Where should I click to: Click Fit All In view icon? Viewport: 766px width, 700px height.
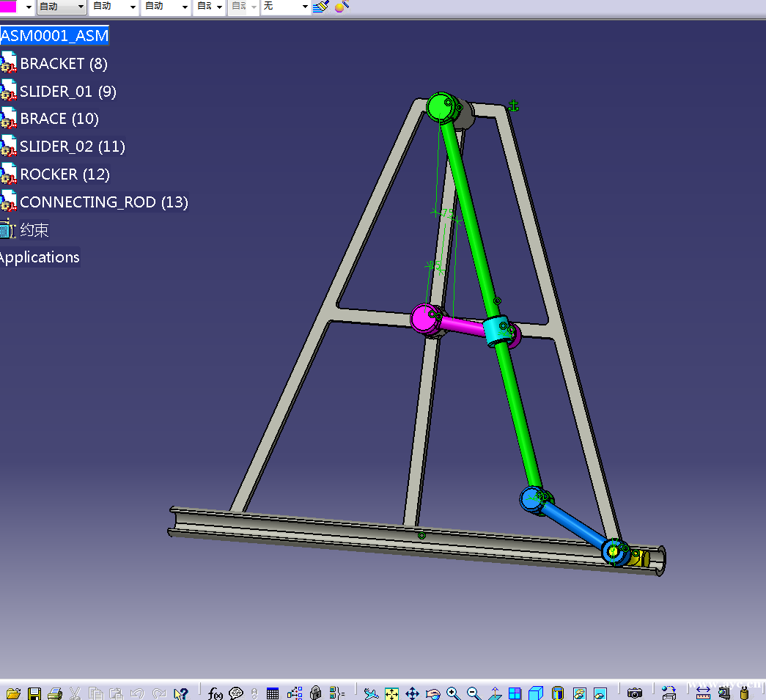(x=392, y=693)
